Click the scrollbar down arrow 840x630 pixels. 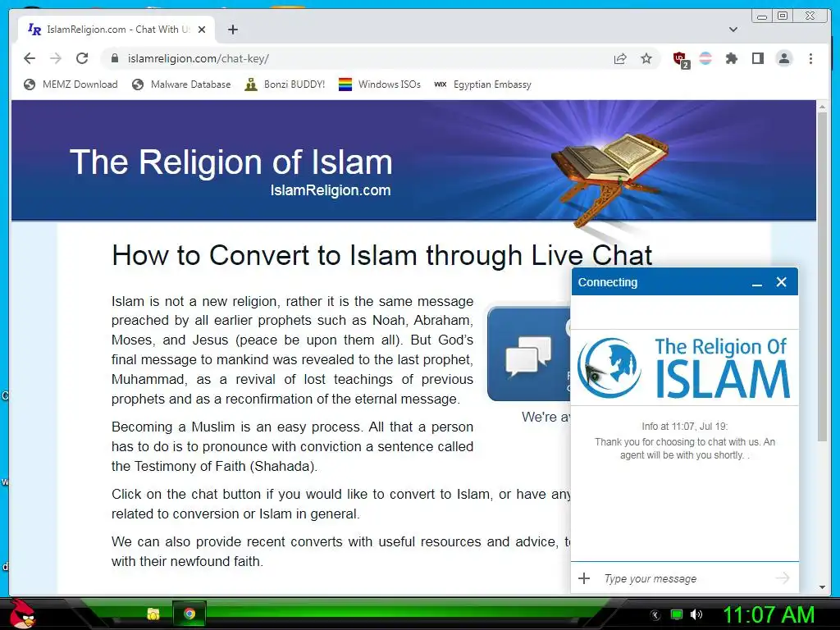822,587
